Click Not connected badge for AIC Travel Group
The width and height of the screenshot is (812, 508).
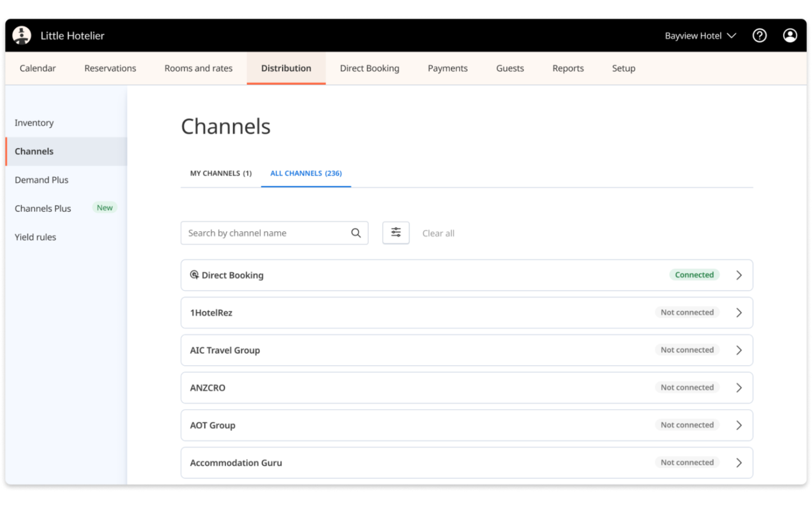point(687,350)
